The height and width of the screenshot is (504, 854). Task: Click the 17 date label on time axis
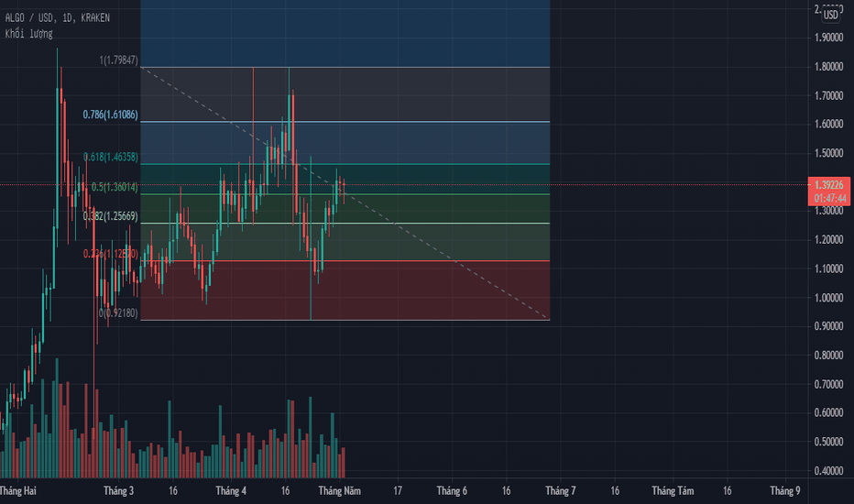(x=398, y=491)
